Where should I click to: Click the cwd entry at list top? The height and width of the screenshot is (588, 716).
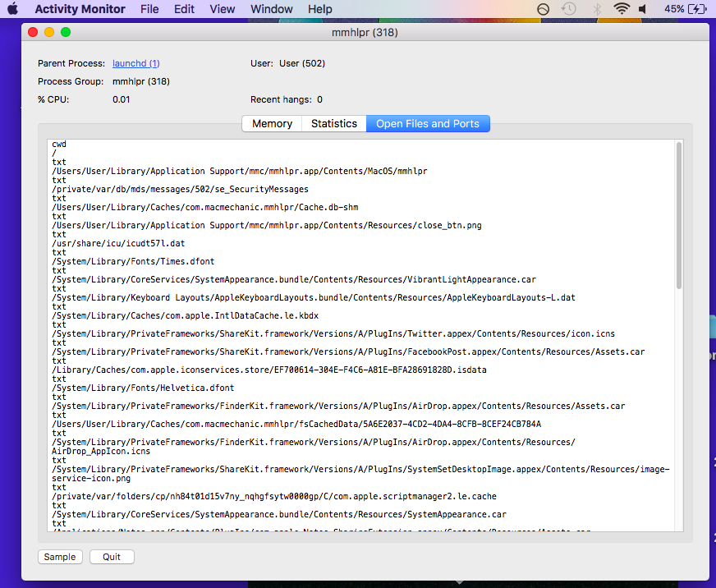[59, 144]
